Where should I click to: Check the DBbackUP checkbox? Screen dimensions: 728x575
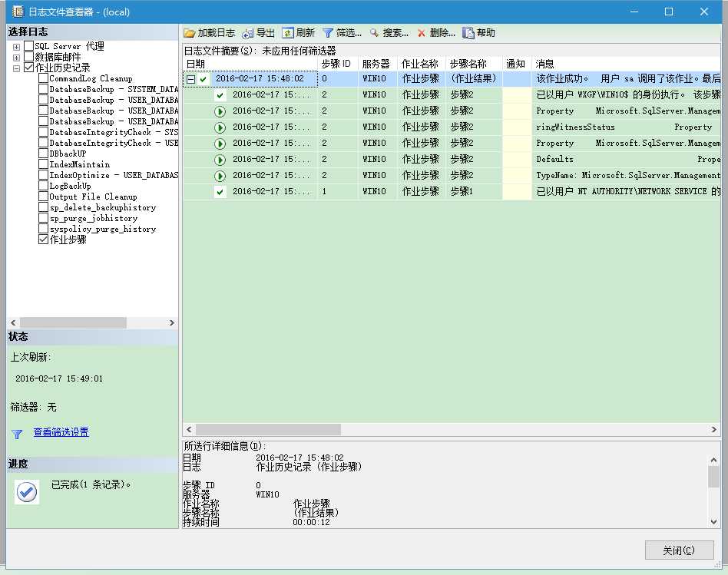43,153
